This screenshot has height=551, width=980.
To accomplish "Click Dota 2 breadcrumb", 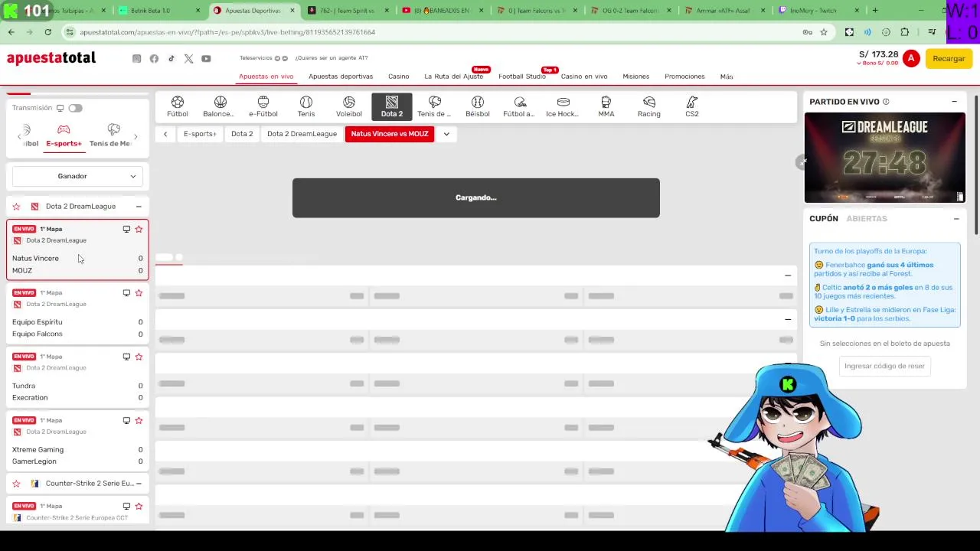I will [242, 134].
